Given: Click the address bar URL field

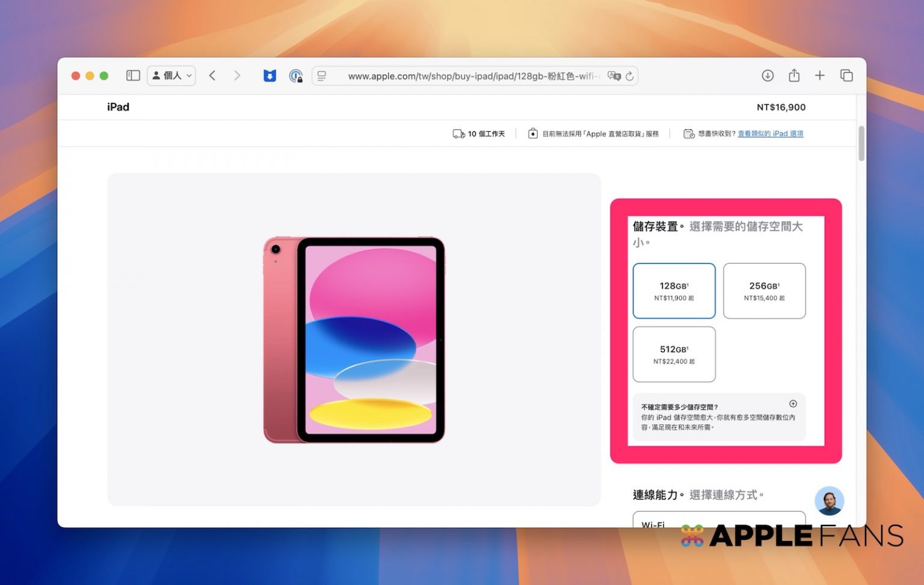Looking at the screenshot, I should pos(469,76).
